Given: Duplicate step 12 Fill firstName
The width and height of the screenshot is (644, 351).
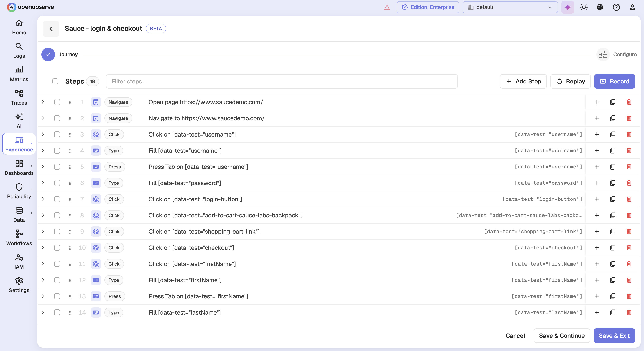Looking at the screenshot, I should click(613, 280).
